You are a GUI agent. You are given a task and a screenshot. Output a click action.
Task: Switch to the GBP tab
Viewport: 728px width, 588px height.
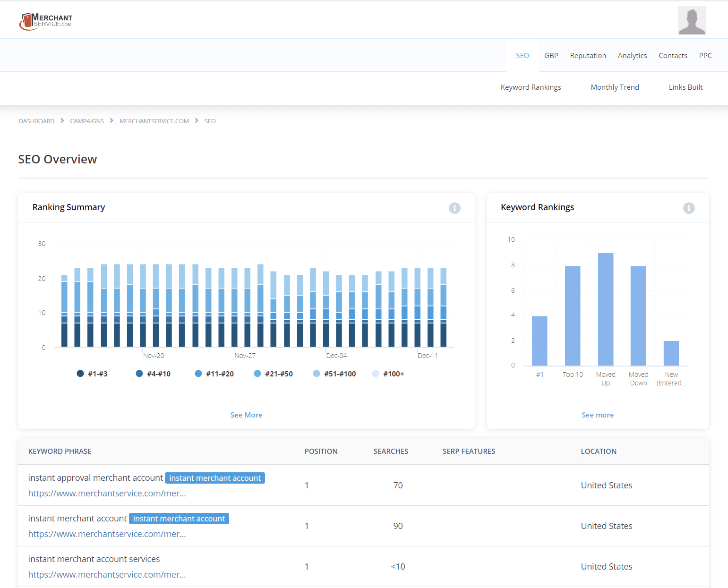coord(551,55)
